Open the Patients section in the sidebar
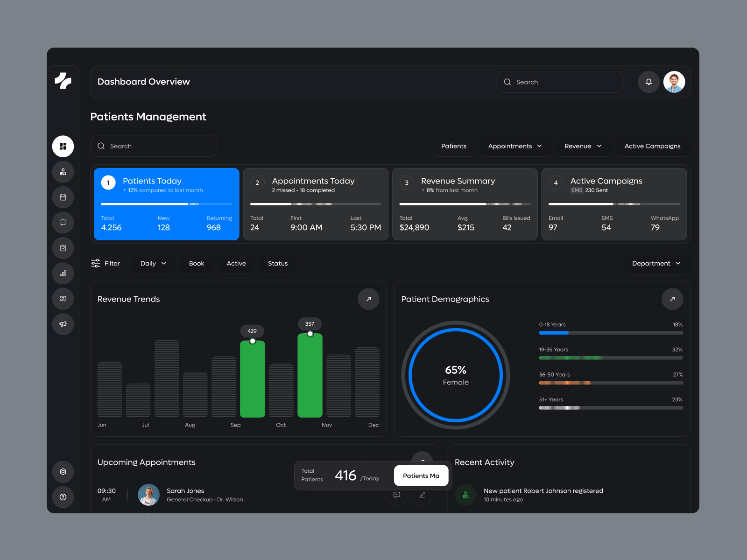This screenshot has width=747, height=560. click(x=63, y=172)
